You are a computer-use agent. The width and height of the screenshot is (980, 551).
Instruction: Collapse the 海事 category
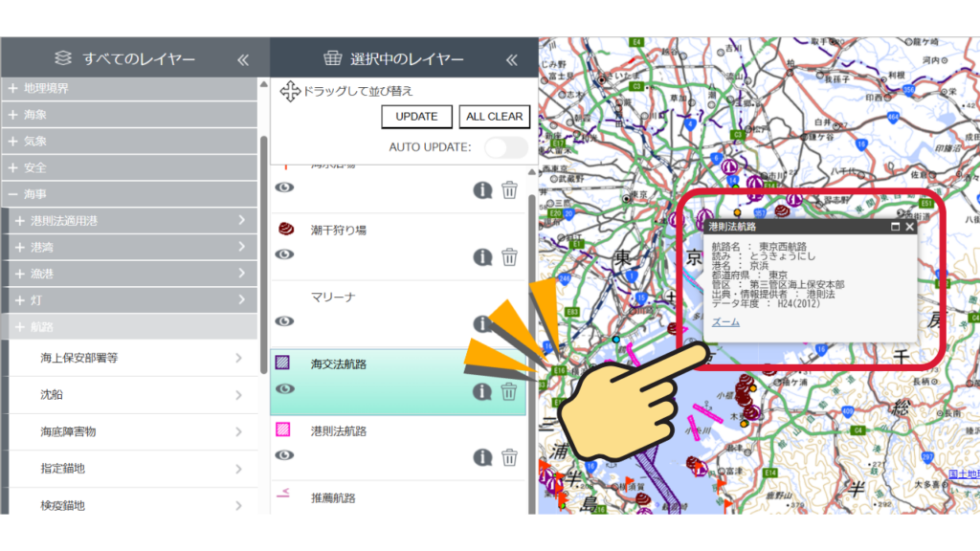tap(13, 194)
